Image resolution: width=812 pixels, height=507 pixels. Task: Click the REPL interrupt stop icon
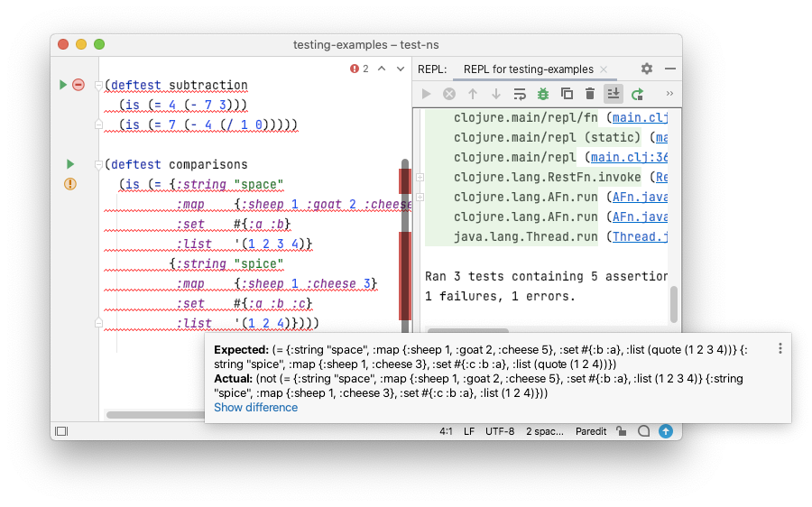[x=449, y=94]
